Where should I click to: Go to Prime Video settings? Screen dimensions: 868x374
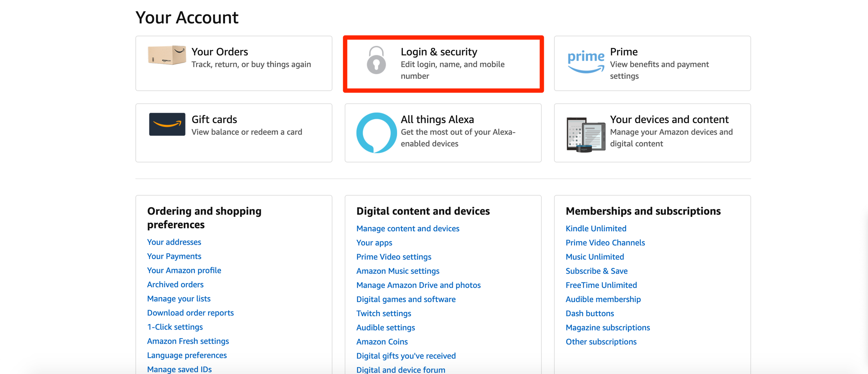click(393, 257)
